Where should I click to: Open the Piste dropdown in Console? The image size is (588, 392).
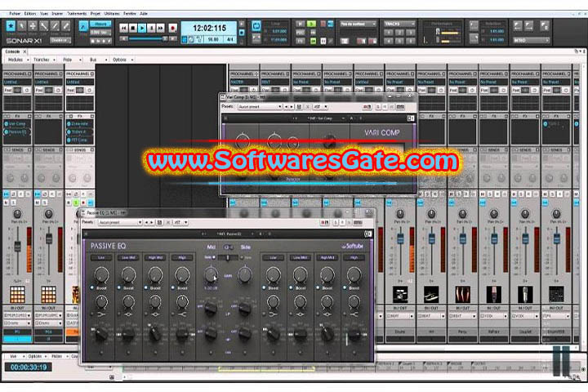(x=72, y=60)
